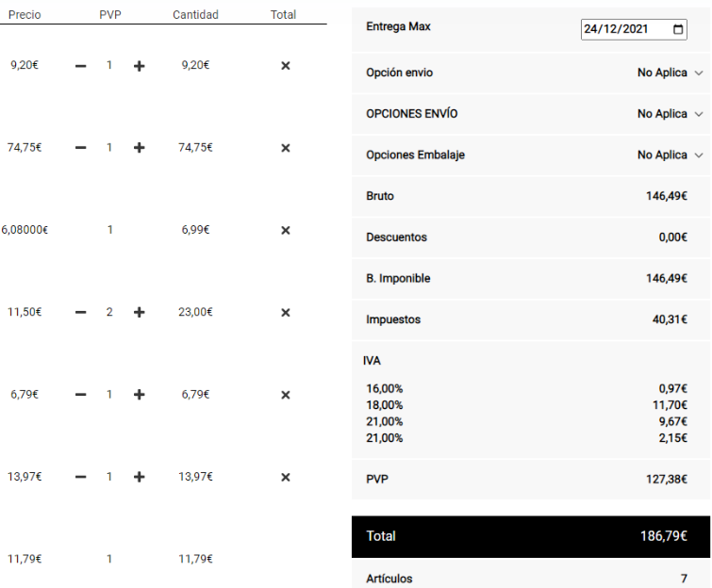
Task: Remove the 6,99€ item row
Action: pyautogui.click(x=286, y=230)
